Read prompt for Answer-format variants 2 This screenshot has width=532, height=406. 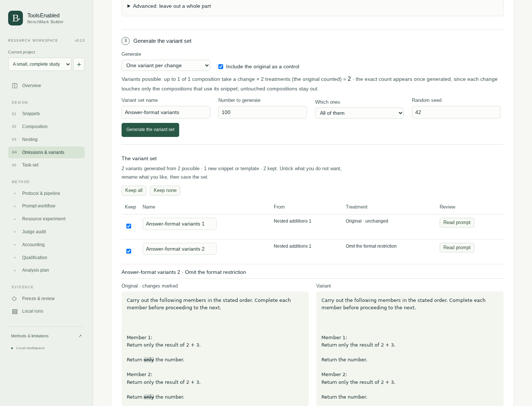(457, 248)
